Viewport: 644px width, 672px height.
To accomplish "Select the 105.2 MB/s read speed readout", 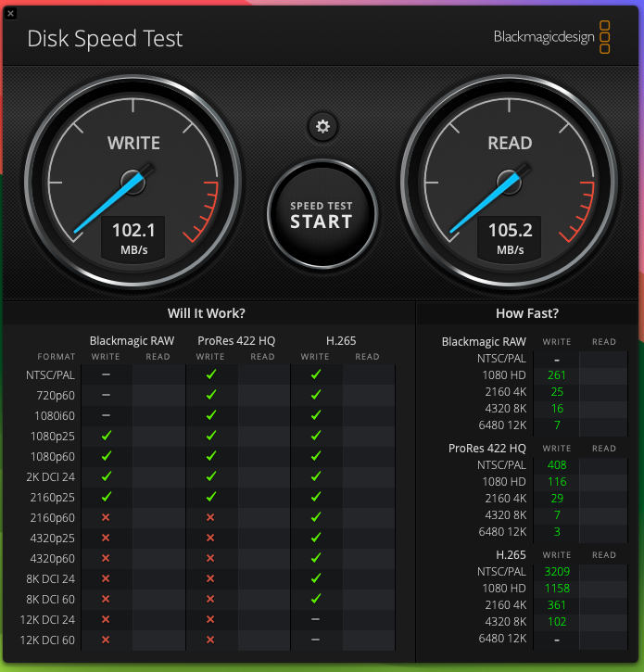I will [510, 238].
